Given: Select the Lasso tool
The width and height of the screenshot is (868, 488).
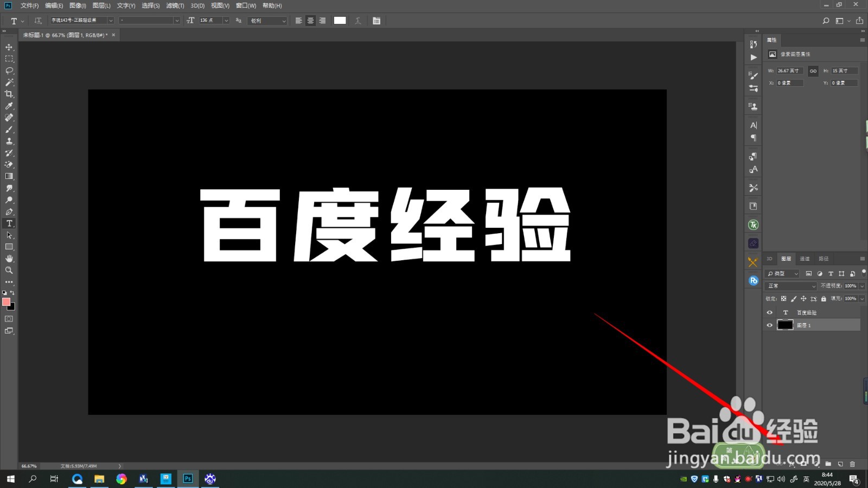Looking at the screenshot, I should [9, 70].
